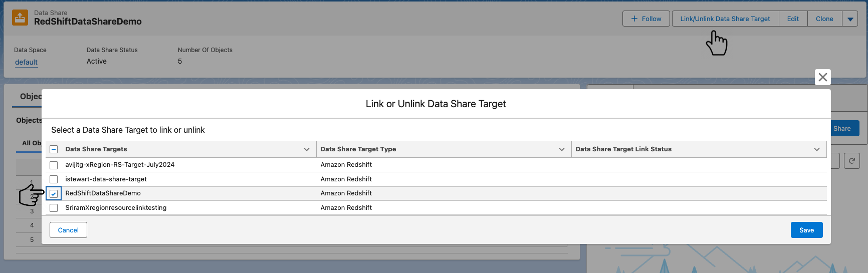Select the Objects tab behind the dialog
The height and width of the screenshot is (273, 868).
pos(31,96)
